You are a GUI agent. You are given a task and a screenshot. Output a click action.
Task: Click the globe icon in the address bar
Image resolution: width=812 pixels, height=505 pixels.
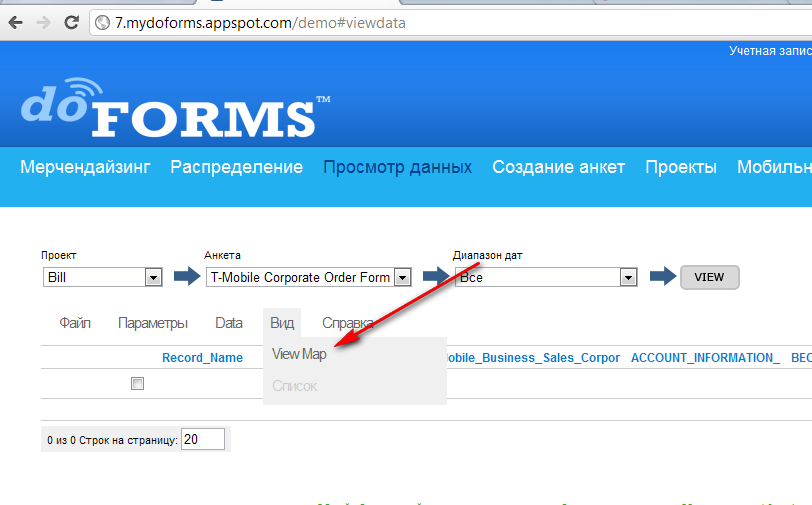(x=102, y=22)
